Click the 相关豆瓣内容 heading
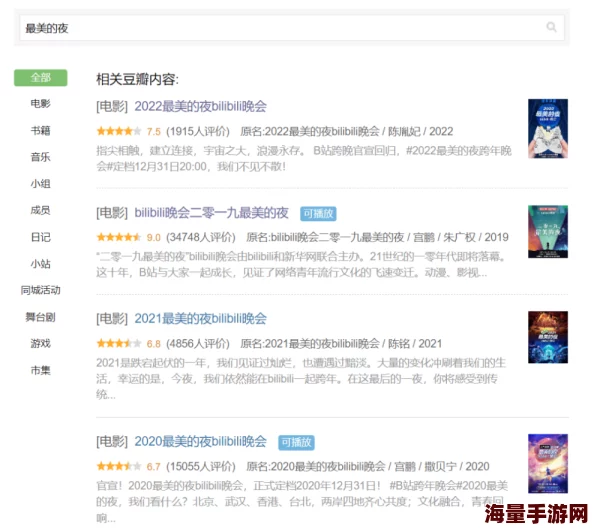594x532 pixels. [137, 80]
